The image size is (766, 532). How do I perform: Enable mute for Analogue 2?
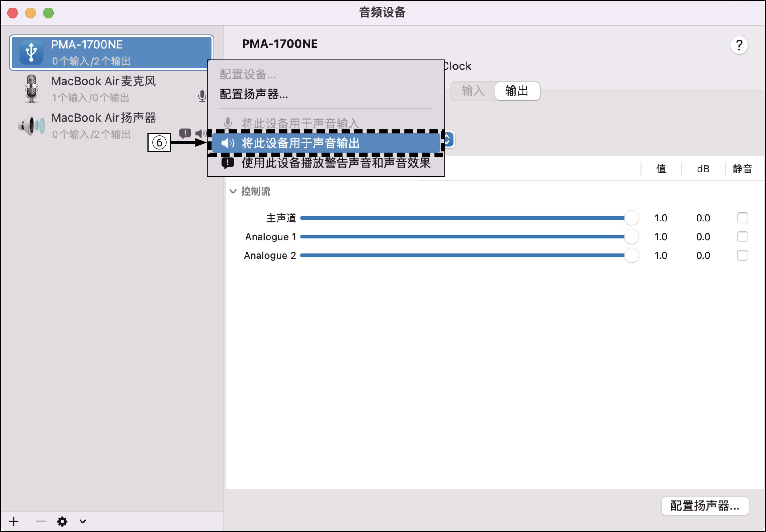[743, 255]
